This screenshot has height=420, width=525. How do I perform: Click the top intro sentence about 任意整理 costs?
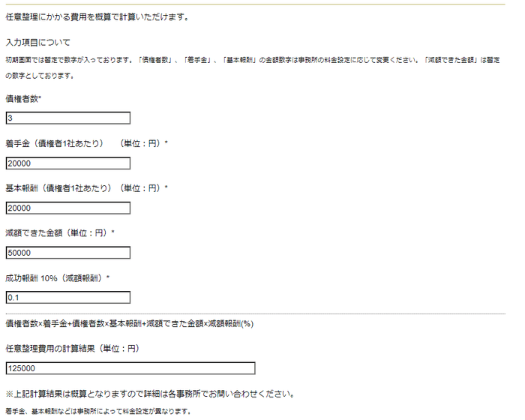97,16
